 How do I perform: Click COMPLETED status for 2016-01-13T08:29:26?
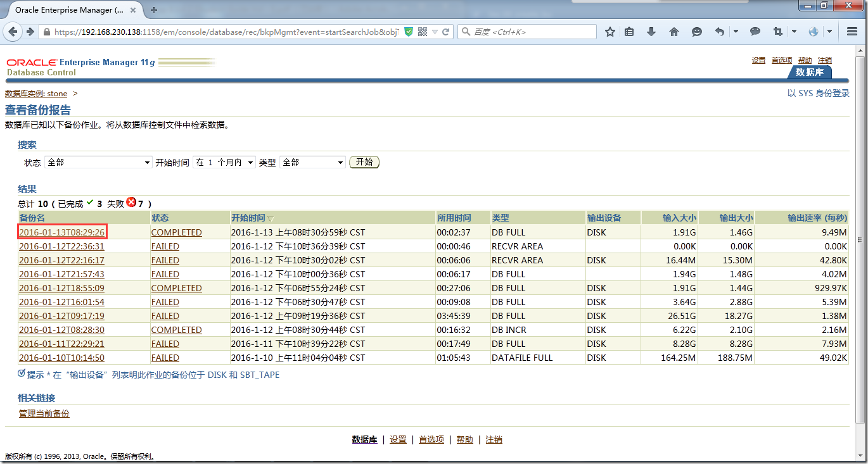click(176, 232)
